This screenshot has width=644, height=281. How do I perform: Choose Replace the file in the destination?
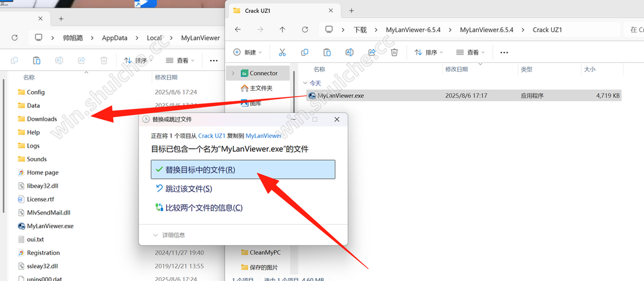tap(243, 169)
